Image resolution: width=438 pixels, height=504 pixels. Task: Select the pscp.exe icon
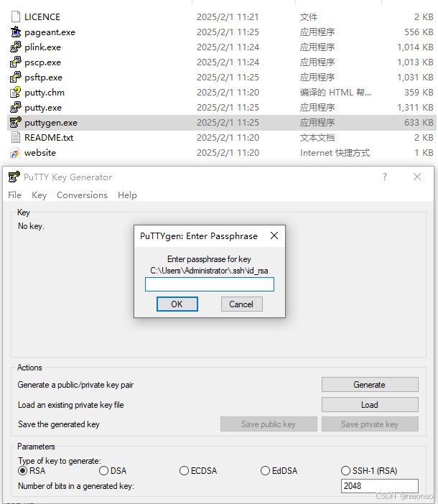tap(15, 62)
